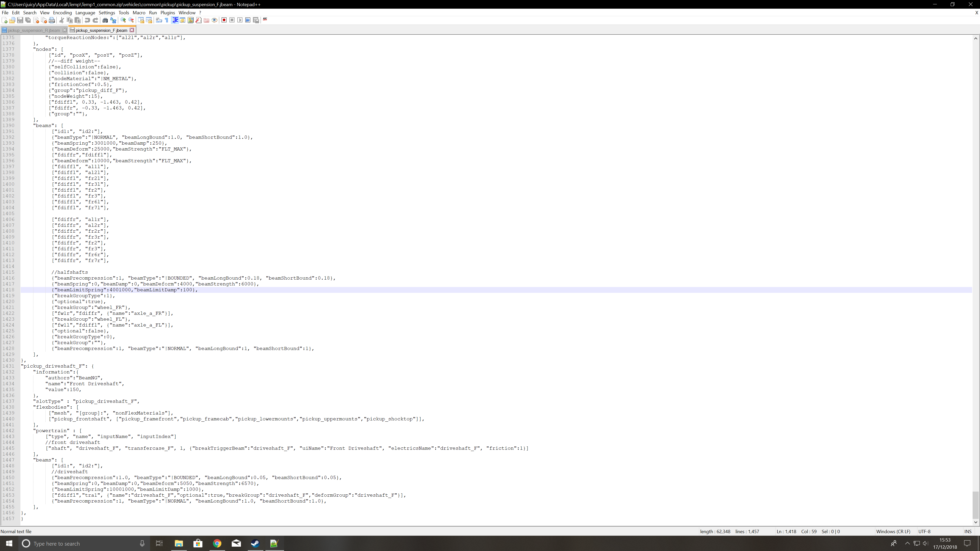
Task: Click the scrollbar up arrow
Action: [976, 39]
